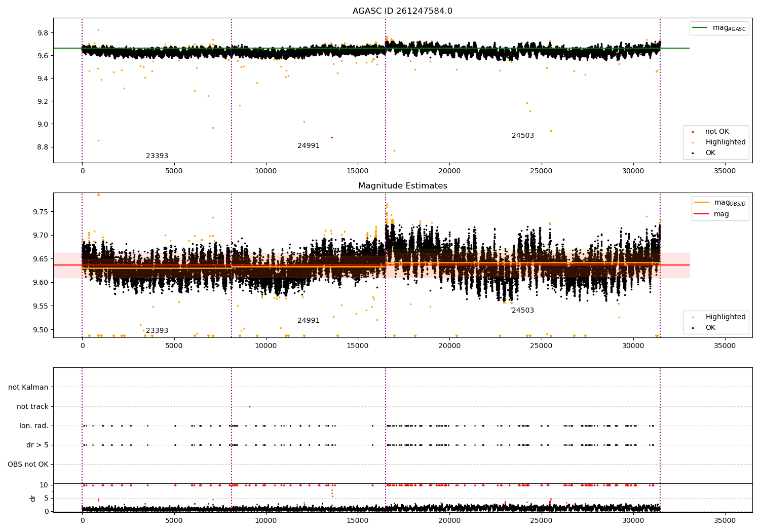Click the 9.75 tick label on middle plot

point(41,212)
